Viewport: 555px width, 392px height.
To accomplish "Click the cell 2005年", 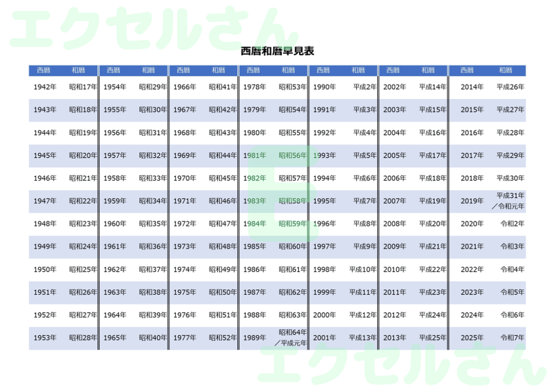I will (395, 155).
